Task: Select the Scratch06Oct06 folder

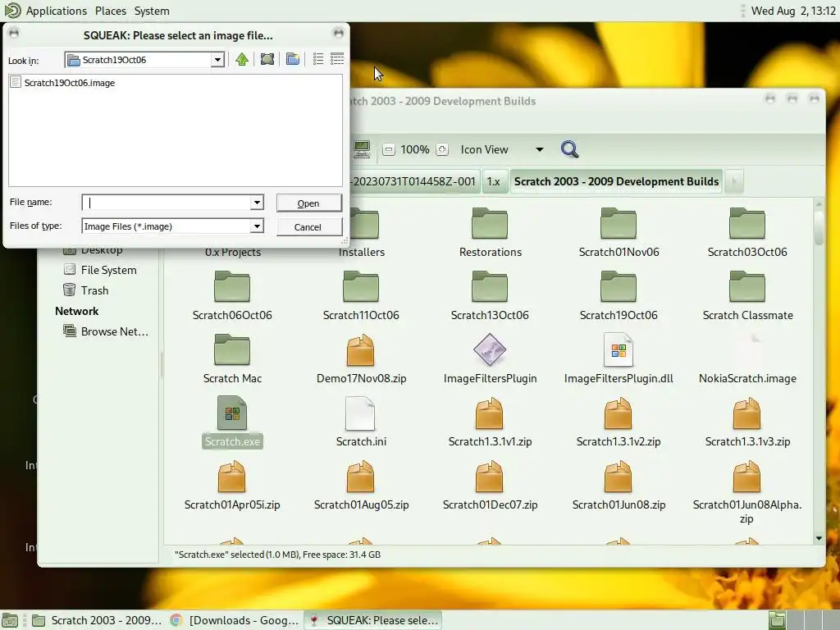Action: coord(232,296)
